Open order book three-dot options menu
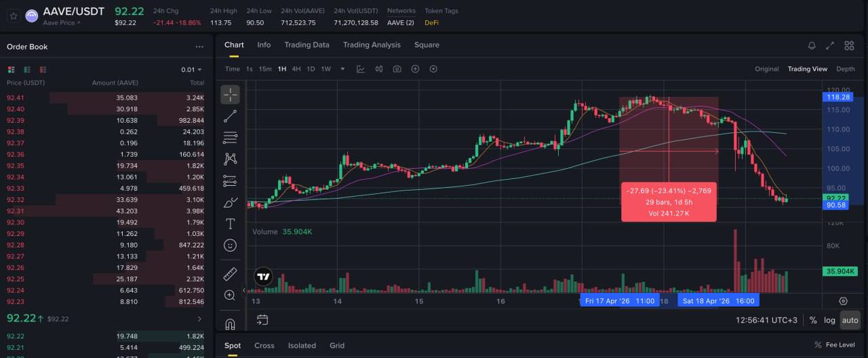The width and height of the screenshot is (868, 358). point(199,47)
